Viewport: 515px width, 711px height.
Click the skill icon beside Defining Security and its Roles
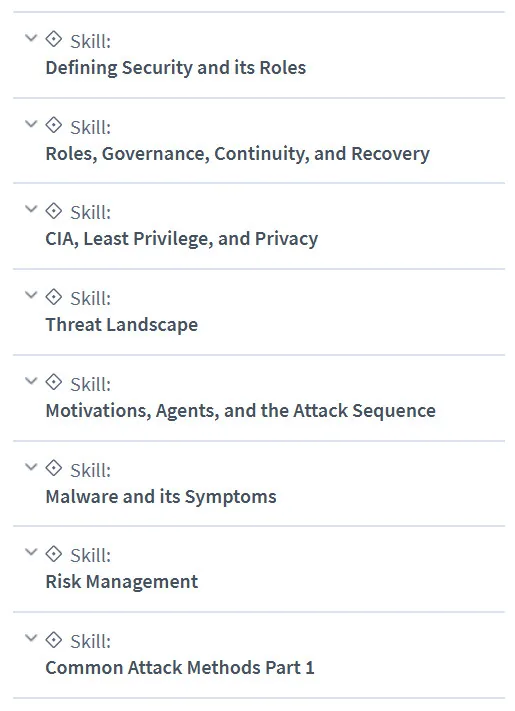[x=53, y=39]
